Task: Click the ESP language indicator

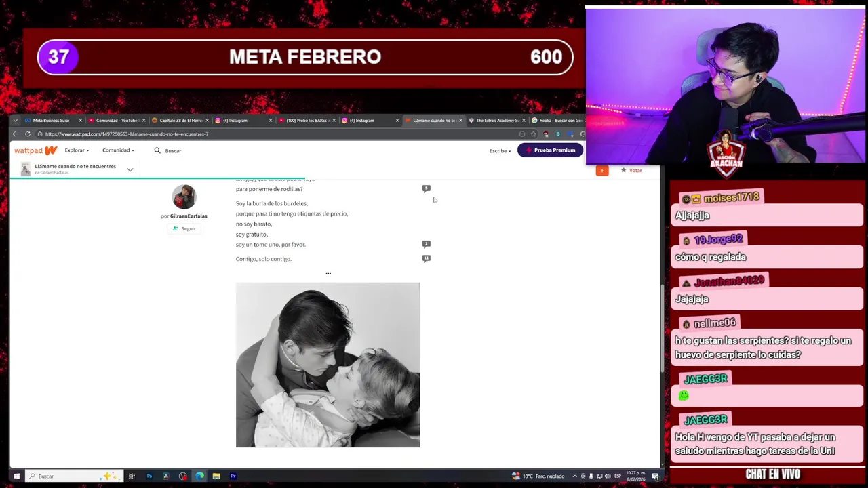Action: [617, 476]
